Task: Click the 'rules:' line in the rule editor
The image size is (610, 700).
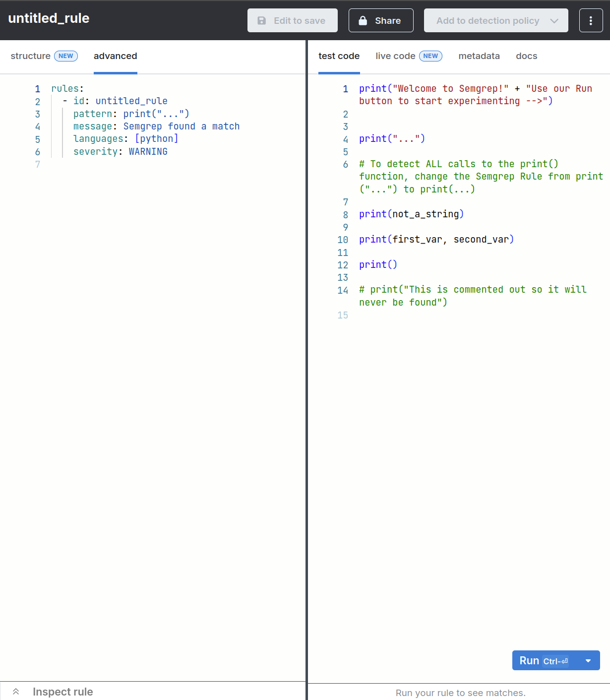Action: point(67,89)
